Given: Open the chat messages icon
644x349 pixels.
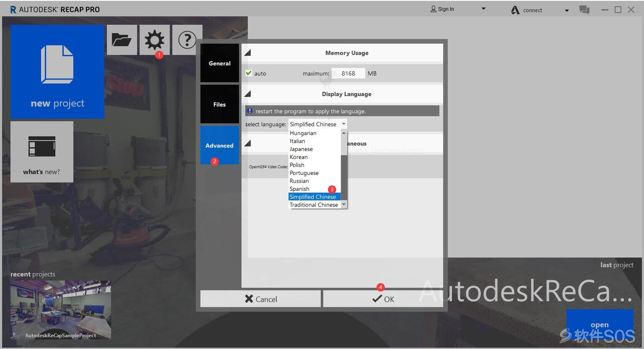Looking at the screenshot, I should click(x=584, y=10).
